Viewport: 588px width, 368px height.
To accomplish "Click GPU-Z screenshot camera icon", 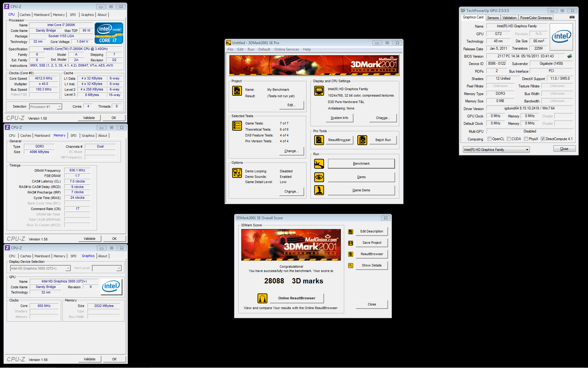I will [572, 17].
